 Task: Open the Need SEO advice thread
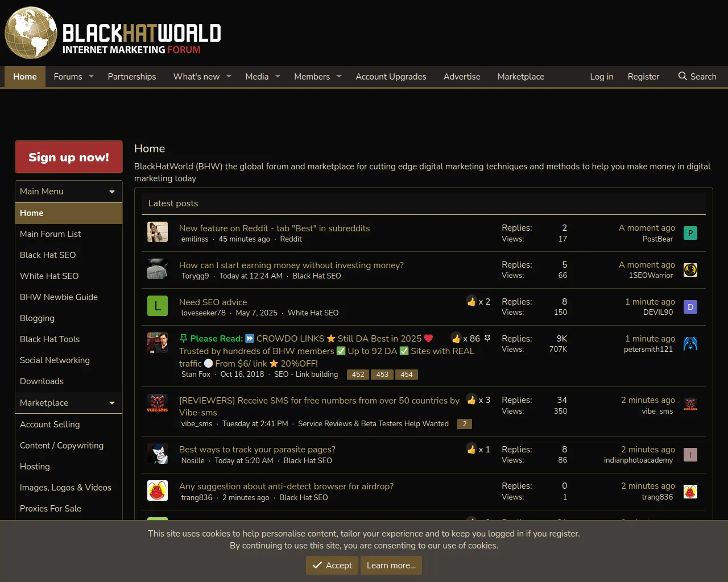(213, 302)
